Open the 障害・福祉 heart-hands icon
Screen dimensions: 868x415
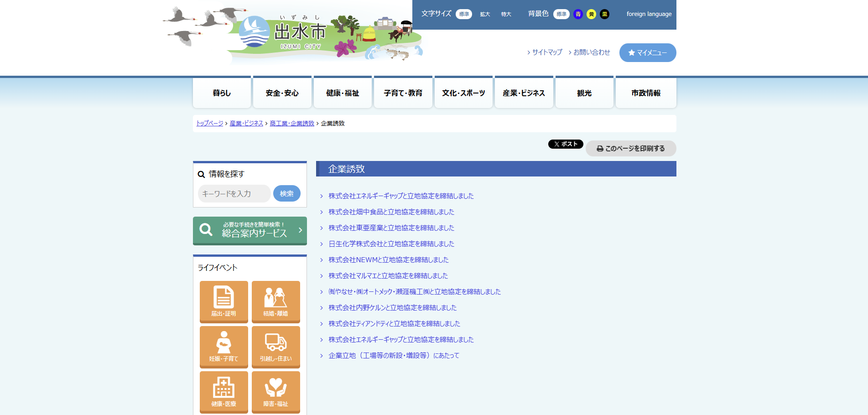[275, 392]
